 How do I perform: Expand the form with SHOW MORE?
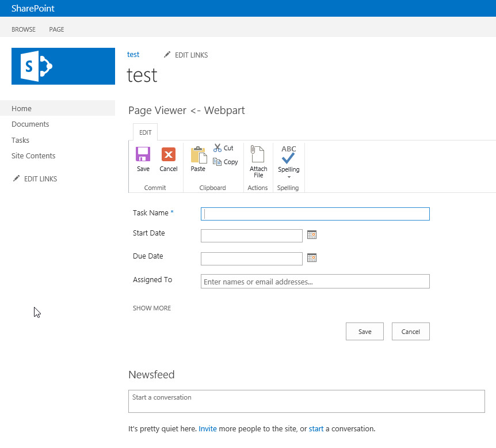click(152, 308)
